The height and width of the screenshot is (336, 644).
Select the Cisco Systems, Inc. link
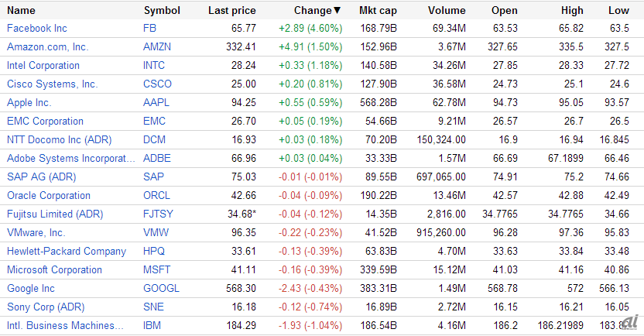(x=52, y=84)
